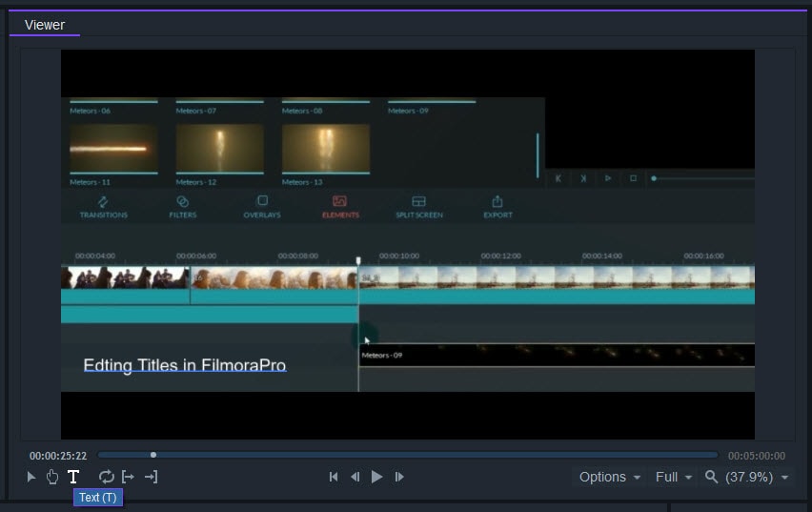Select the Meteors-12 thumbnail
Image resolution: width=812 pixels, height=512 pixels.
click(x=219, y=149)
